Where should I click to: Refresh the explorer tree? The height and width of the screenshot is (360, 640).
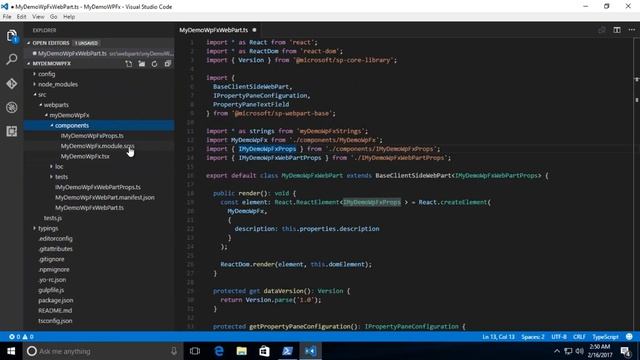click(154, 64)
